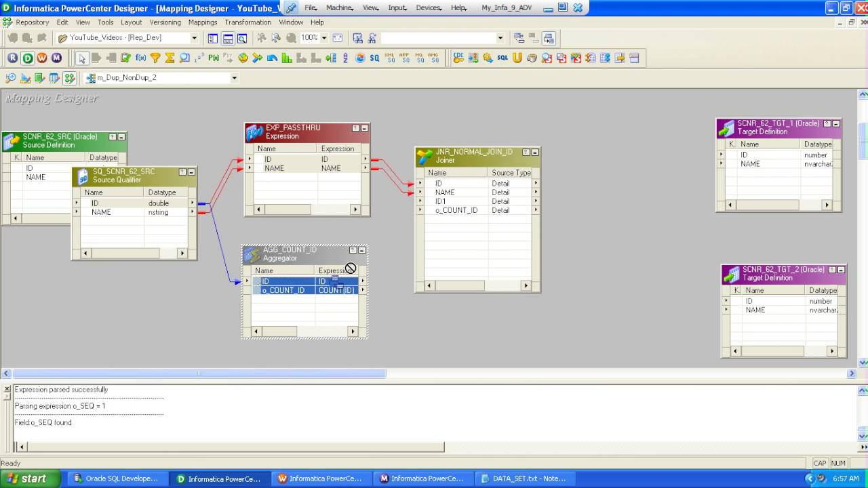This screenshot has height=488, width=868.
Task: Open the YouTube_Videos folder dropdown
Action: pyautogui.click(x=194, y=38)
